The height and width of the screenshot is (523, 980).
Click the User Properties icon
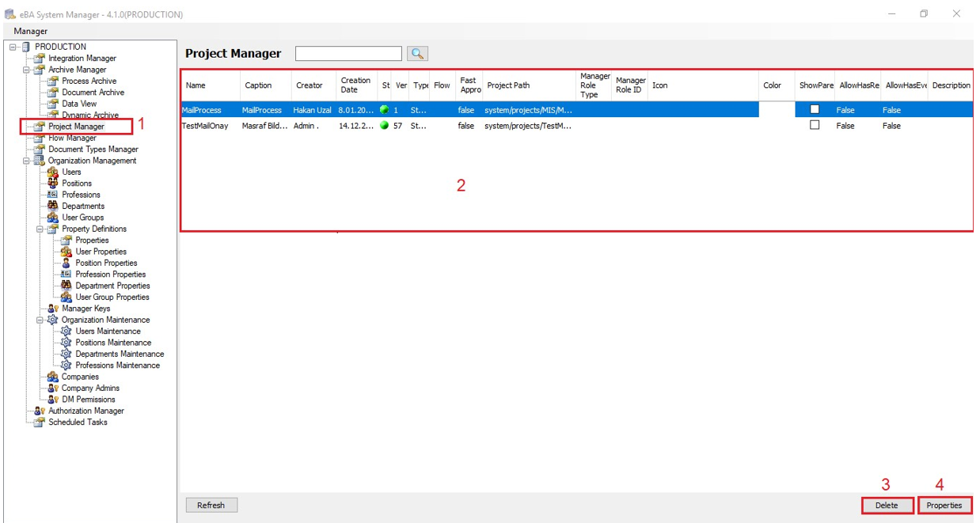pyautogui.click(x=66, y=252)
